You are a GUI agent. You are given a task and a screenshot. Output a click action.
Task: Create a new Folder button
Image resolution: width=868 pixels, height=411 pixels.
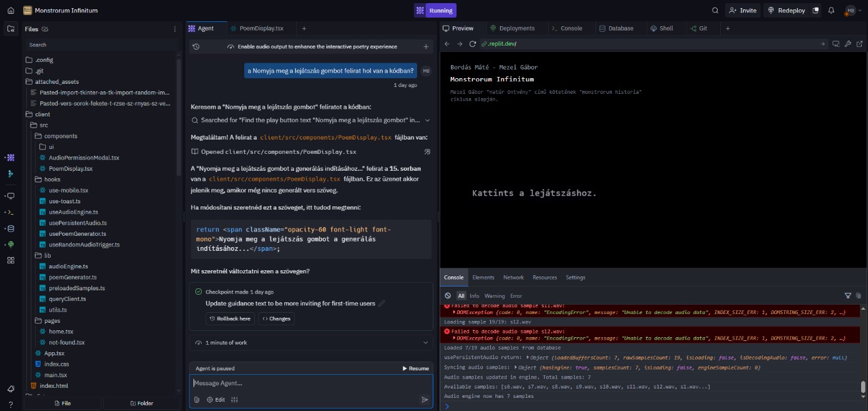(141, 403)
